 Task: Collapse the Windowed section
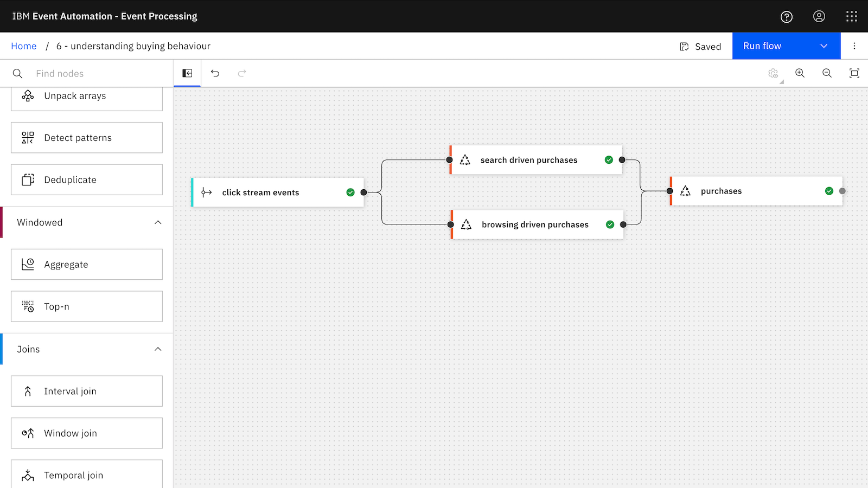point(158,222)
